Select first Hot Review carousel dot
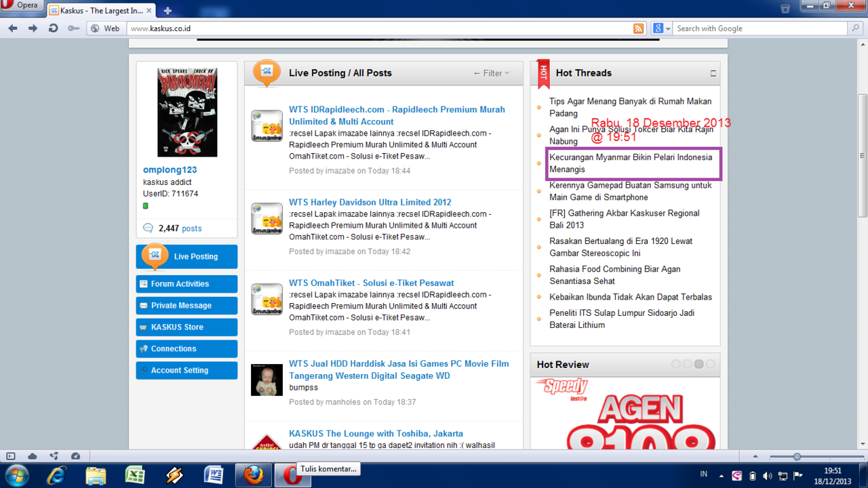868x488 pixels. click(676, 364)
